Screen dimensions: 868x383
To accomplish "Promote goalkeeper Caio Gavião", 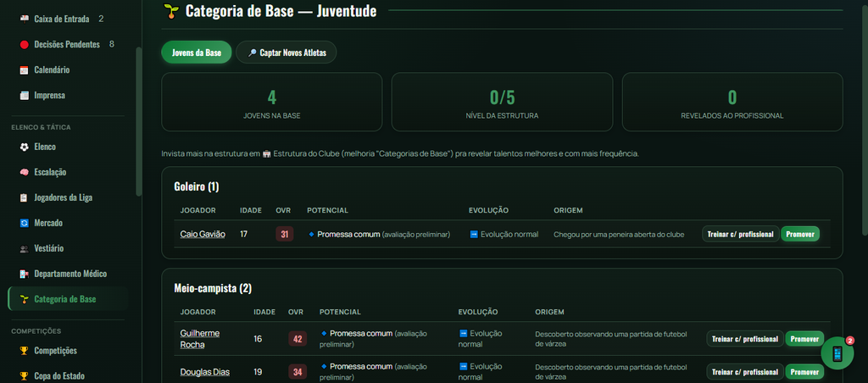I will pos(800,234).
